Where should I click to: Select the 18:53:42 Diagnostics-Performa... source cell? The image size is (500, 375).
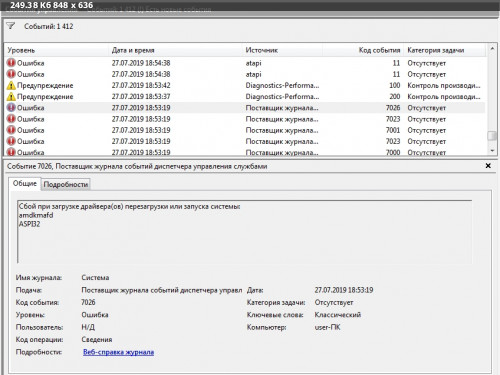282,85
